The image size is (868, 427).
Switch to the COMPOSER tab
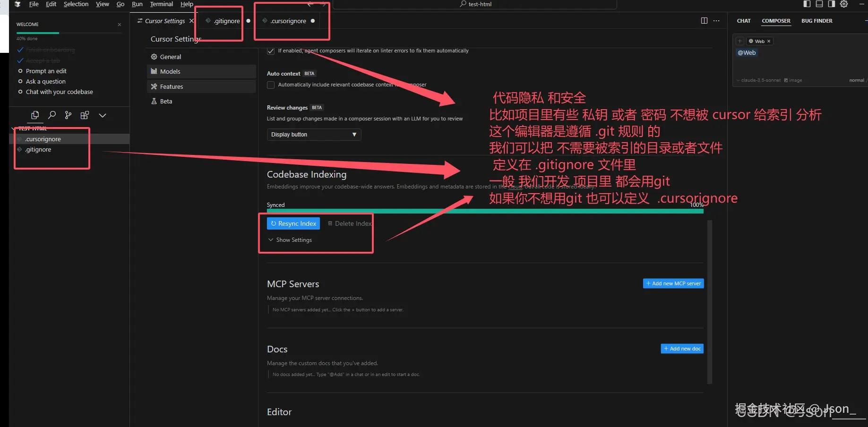[776, 21]
